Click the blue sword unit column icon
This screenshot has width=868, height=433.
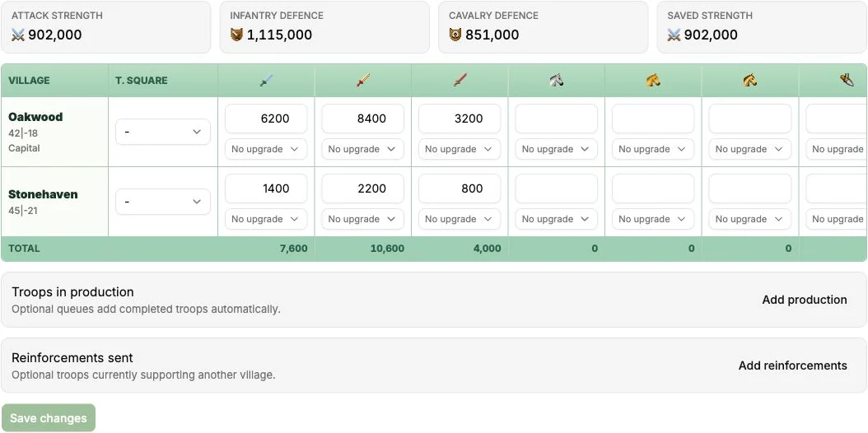tap(266, 81)
